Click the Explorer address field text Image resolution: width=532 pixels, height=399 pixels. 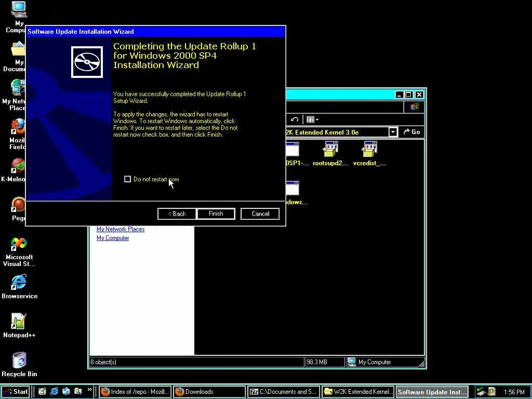point(322,132)
